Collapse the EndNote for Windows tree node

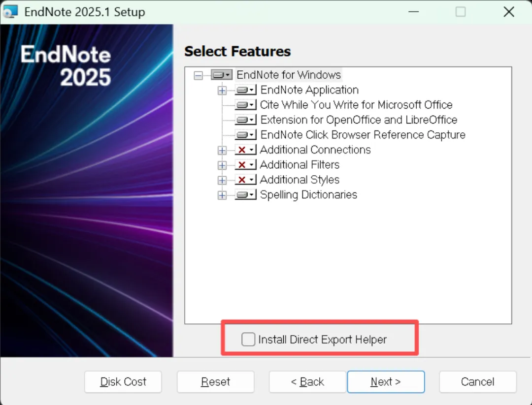click(199, 75)
